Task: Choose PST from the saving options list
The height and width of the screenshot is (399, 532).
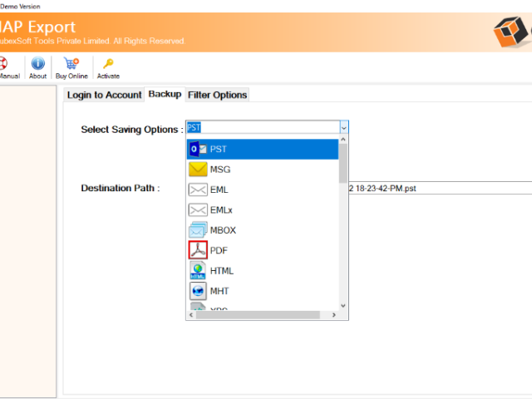Action: coord(263,149)
